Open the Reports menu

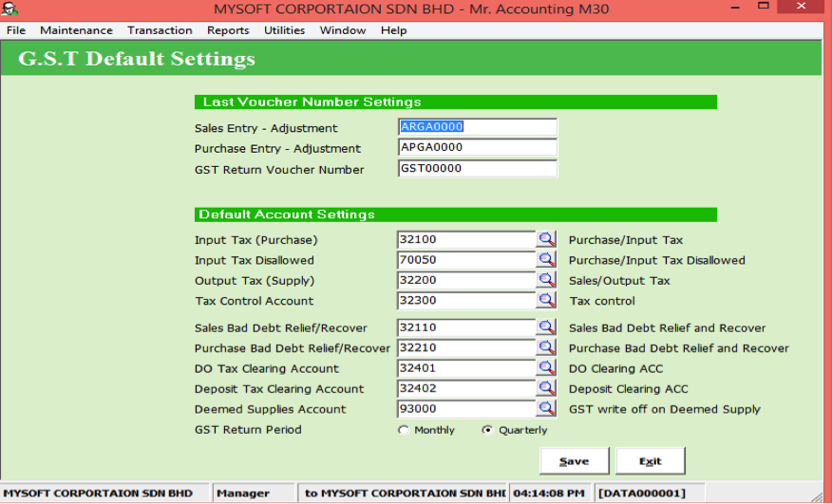pos(228,30)
